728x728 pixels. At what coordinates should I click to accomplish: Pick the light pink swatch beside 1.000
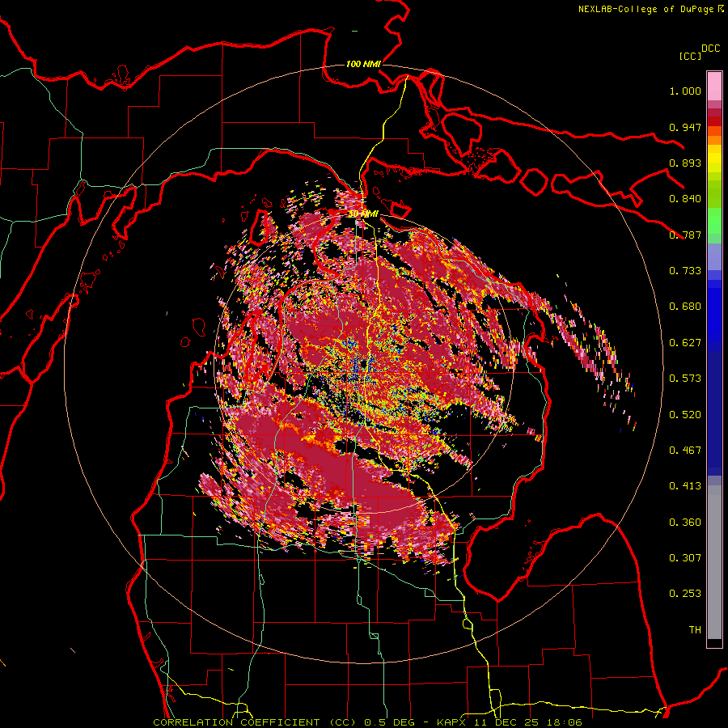(714, 87)
